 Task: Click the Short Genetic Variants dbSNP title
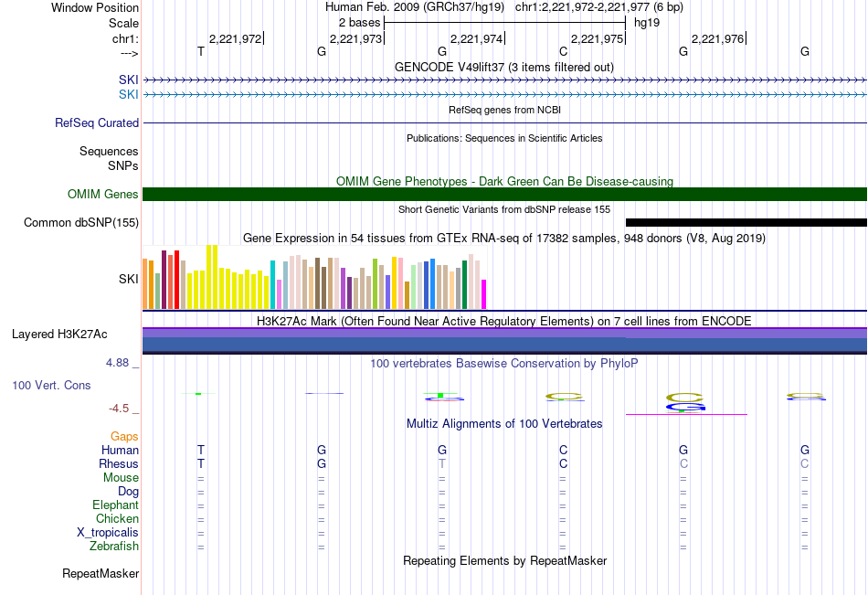(504, 209)
